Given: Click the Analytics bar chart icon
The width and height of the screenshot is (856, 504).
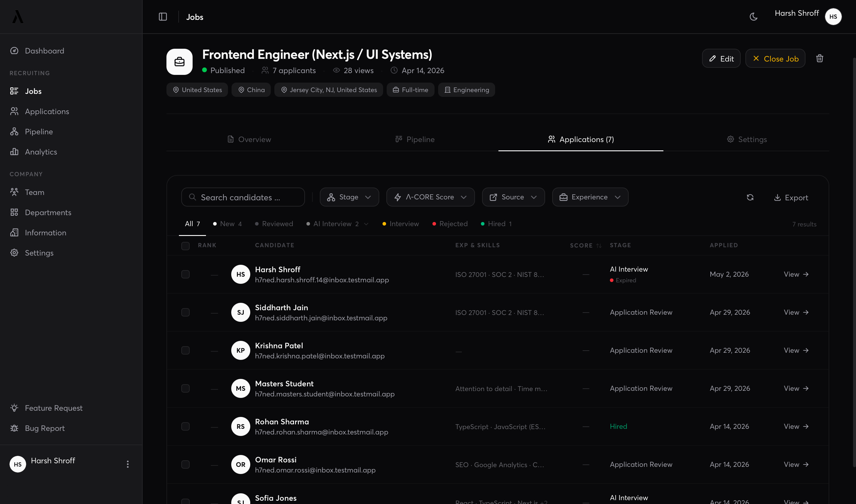Looking at the screenshot, I should [x=14, y=152].
